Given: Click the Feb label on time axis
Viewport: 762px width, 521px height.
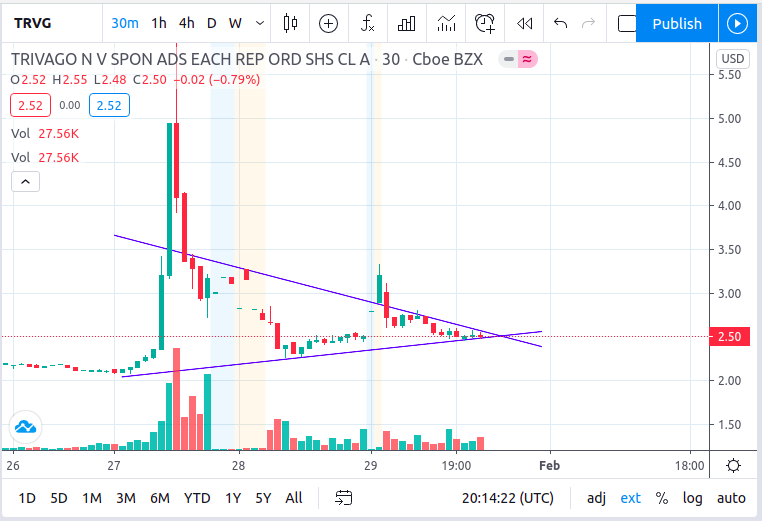Looking at the screenshot, I should pos(550,466).
